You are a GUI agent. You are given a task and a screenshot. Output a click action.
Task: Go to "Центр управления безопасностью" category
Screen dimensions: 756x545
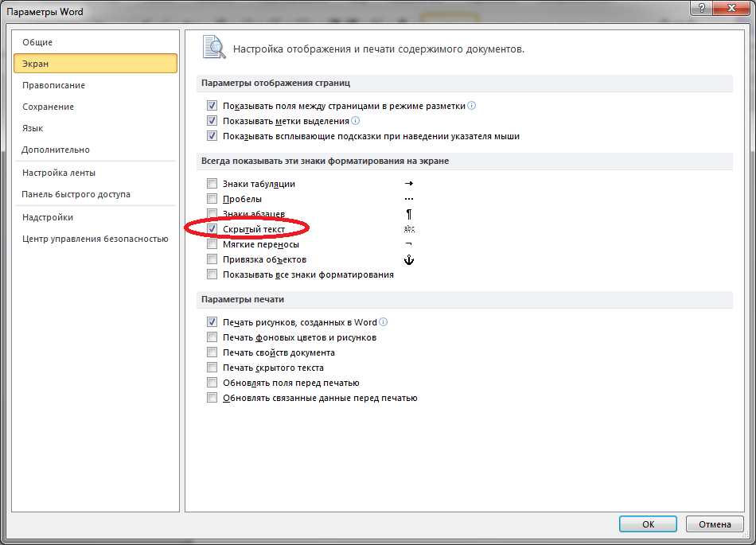[95, 239]
